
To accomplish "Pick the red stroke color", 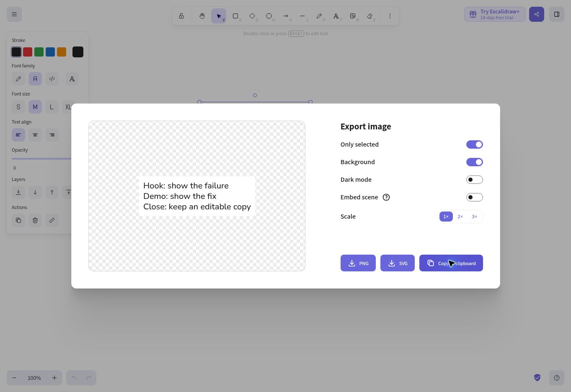I will (28, 52).
